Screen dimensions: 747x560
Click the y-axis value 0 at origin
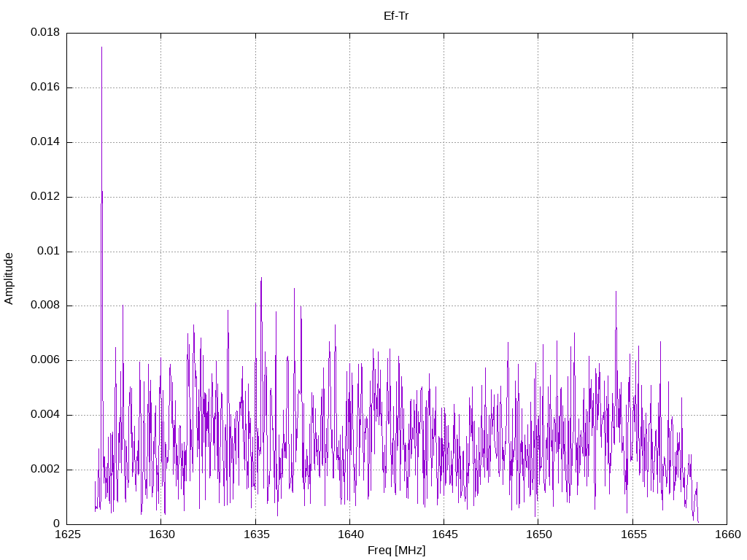click(57, 524)
